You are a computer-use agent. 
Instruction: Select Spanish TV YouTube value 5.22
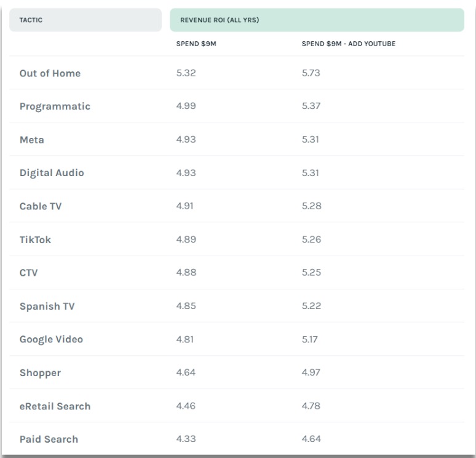click(x=311, y=306)
